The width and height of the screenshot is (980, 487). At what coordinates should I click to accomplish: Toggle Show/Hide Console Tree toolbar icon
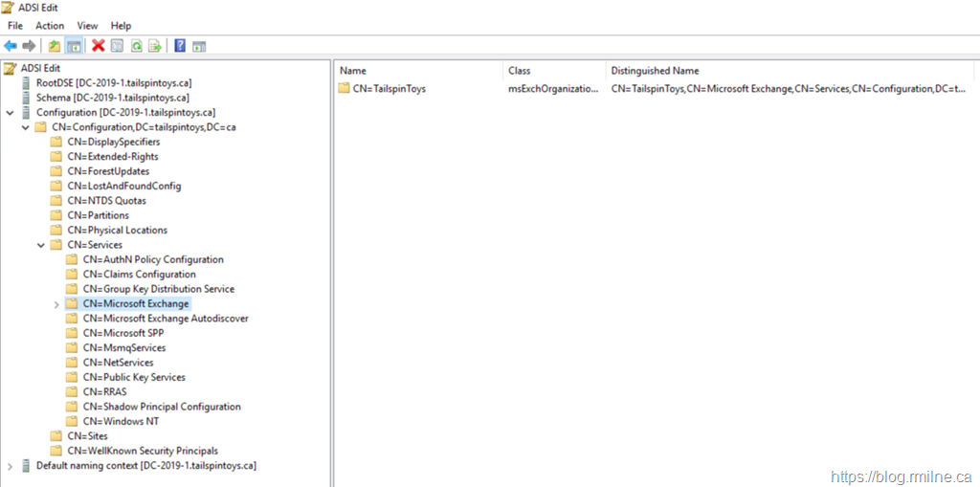[74, 46]
